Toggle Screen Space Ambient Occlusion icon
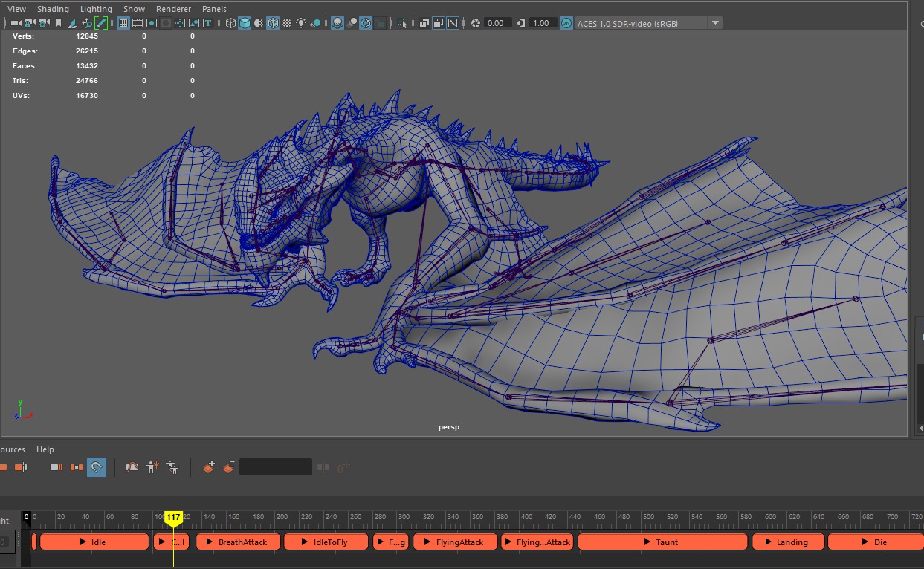This screenshot has height=569, width=924. [x=337, y=23]
